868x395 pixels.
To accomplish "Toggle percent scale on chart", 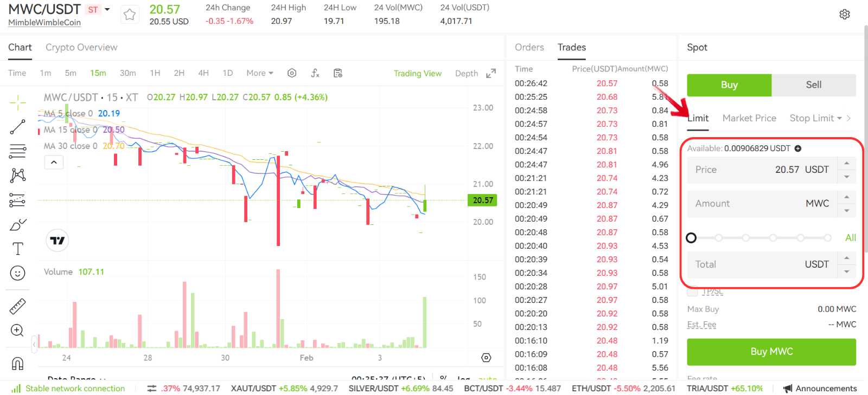I will tap(444, 379).
